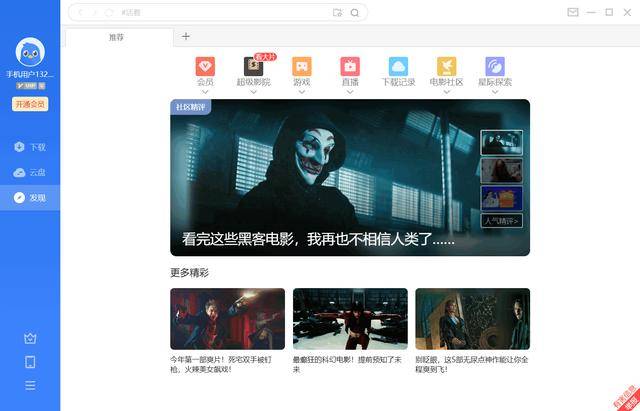This screenshot has height=411, width=640.
Task: Open the 星际探索 icon
Action: click(495, 67)
